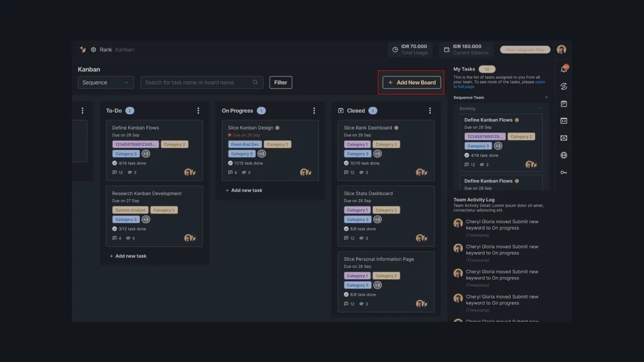Image resolution: width=644 pixels, height=362 pixels.
Task: Open the clipboard panel icon in right sidebar
Action: point(563,104)
